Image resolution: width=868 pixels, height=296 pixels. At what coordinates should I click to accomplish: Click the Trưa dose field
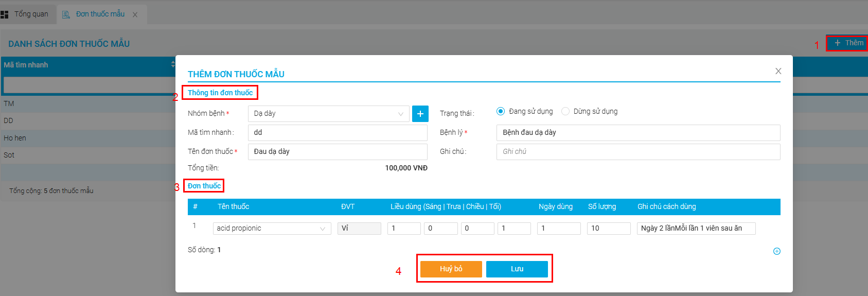[441, 229]
